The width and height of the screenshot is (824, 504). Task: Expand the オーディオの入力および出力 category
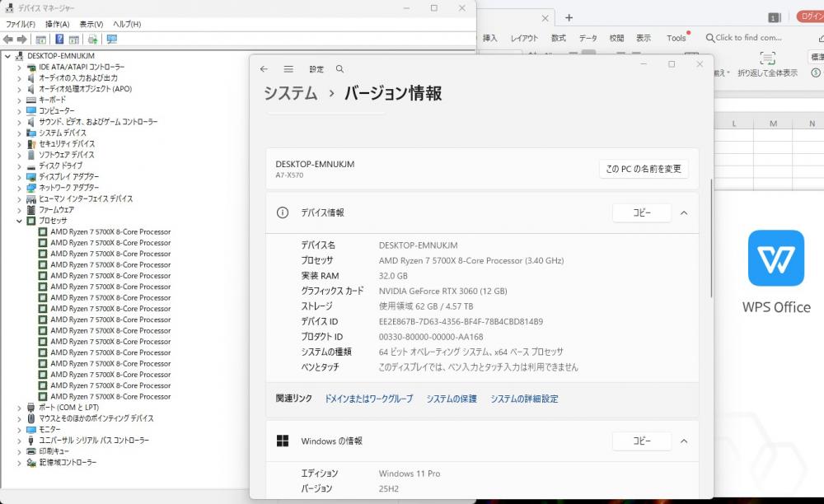click(x=20, y=78)
